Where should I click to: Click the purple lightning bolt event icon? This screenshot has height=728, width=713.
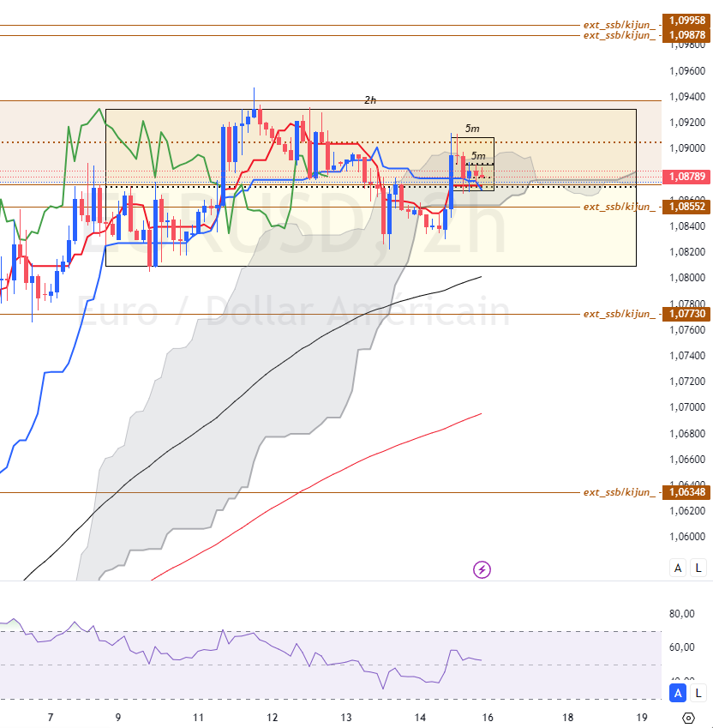coord(482,569)
